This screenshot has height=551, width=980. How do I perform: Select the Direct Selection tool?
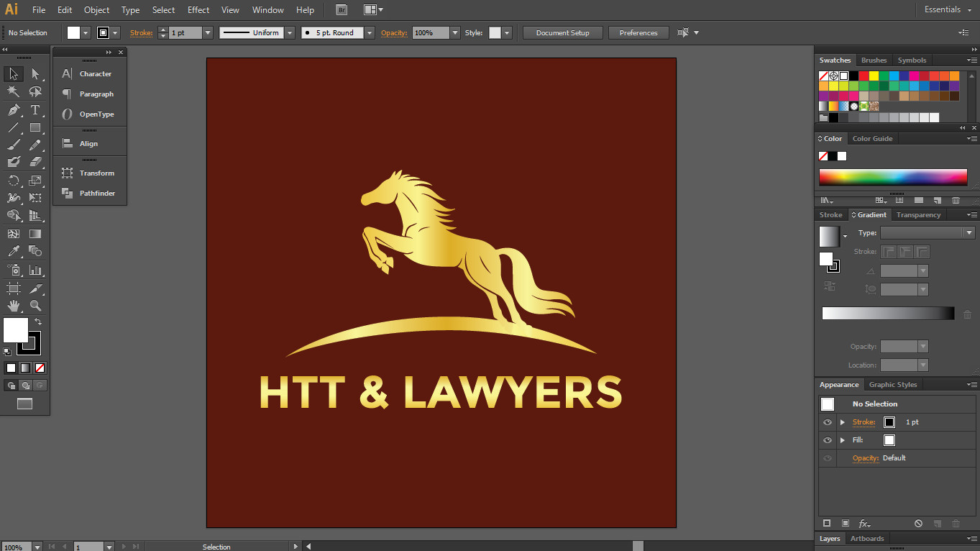(x=35, y=74)
